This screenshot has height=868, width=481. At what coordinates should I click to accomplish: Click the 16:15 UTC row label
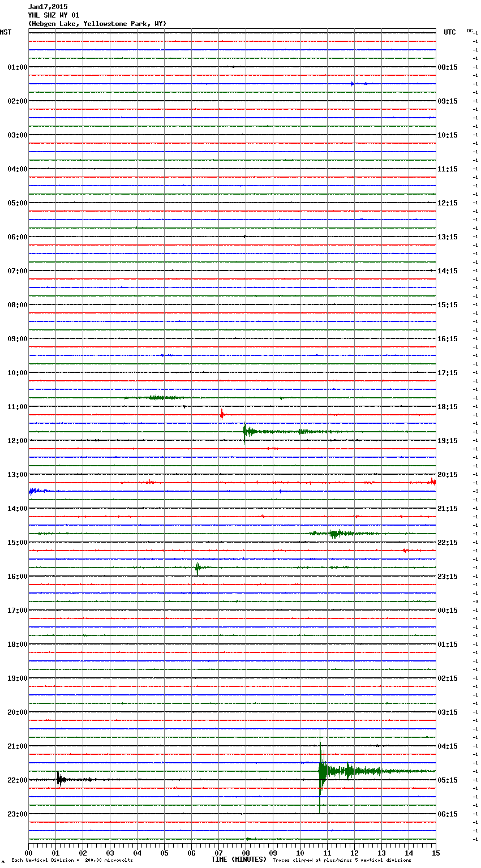pos(448,339)
